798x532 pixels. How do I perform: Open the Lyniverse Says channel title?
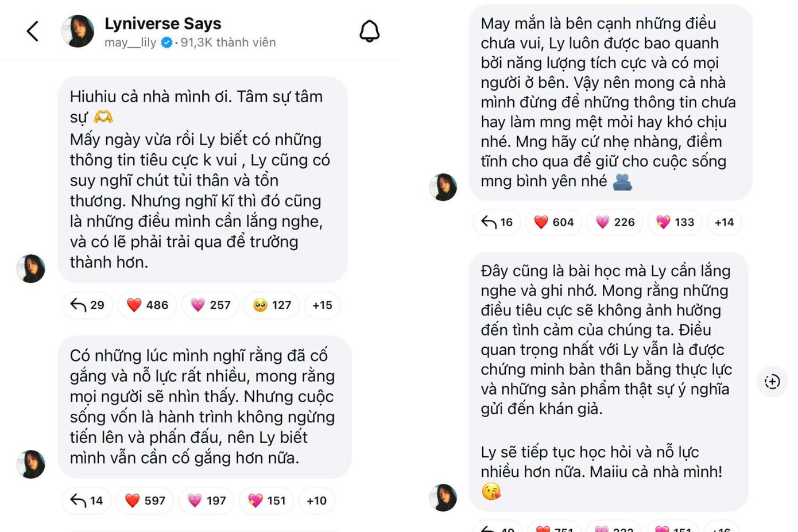(x=162, y=24)
